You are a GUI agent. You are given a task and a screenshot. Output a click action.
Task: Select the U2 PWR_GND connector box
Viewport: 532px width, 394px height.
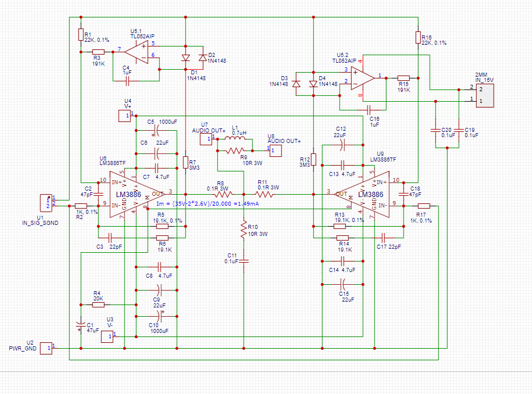click(46, 348)
